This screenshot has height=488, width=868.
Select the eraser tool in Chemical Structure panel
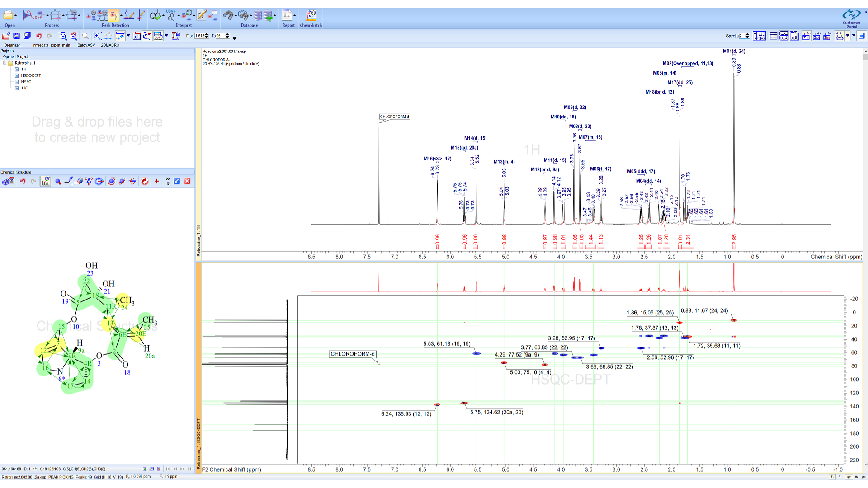coord(80,181)
